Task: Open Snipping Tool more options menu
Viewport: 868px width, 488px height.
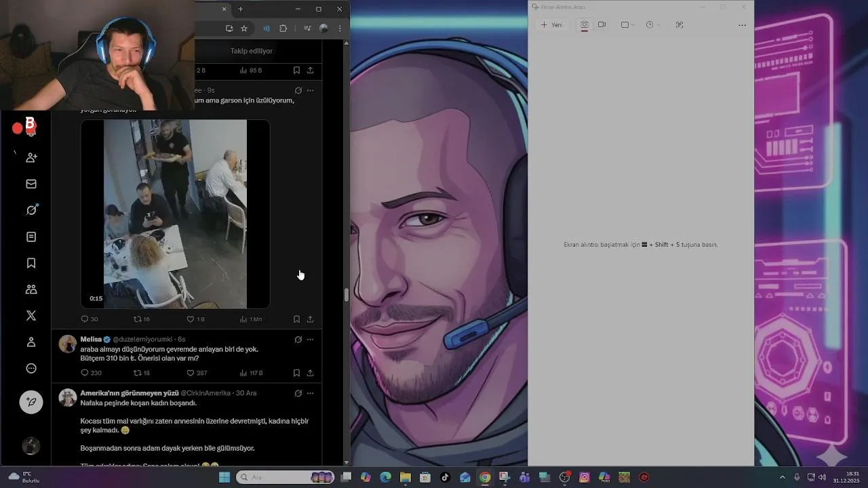Action: click(742, 25)
